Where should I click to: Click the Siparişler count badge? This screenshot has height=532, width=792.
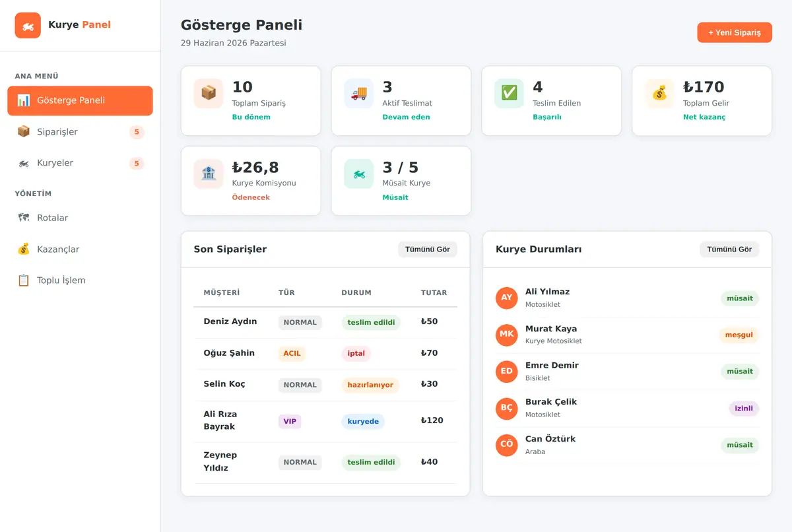(137, 132)
